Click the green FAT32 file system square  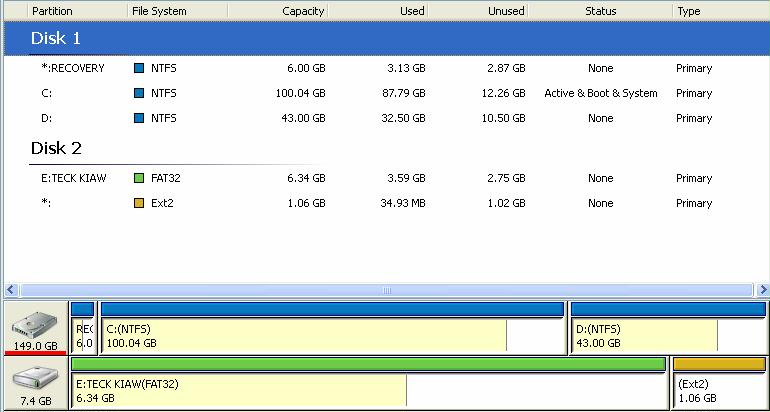pyautogui.click(x=139, y=179)
